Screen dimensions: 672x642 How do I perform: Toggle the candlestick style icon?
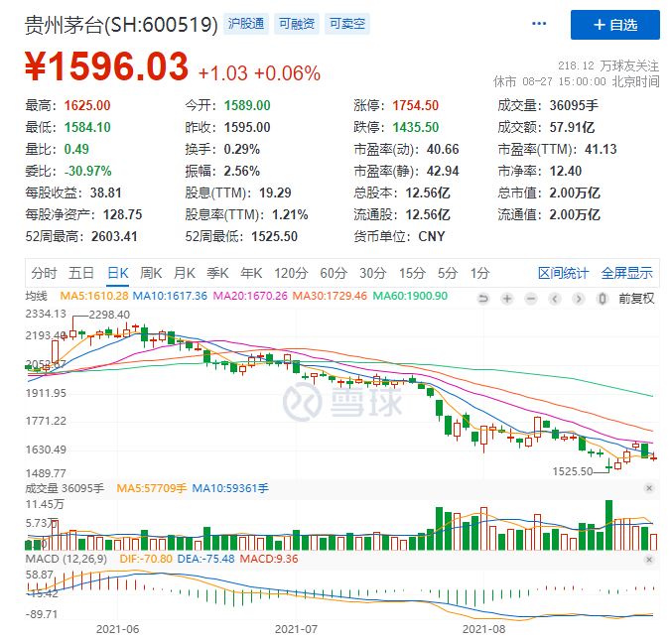[x=603, y=299]
